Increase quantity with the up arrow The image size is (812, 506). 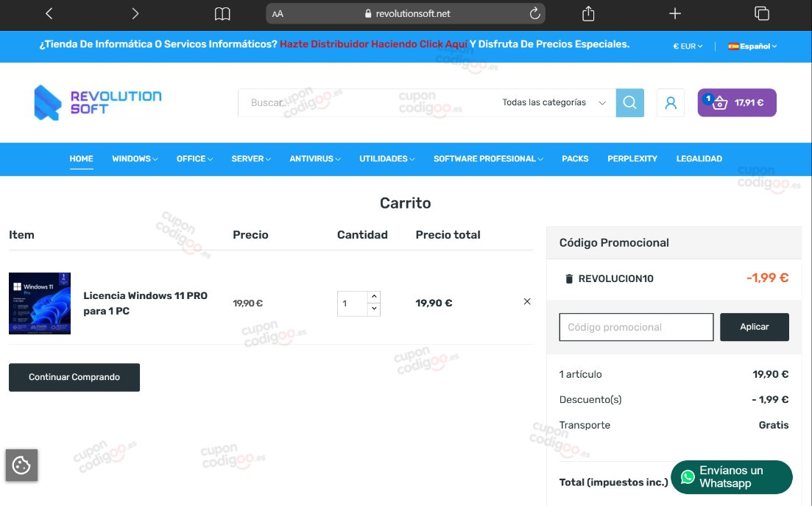[374, 297]
